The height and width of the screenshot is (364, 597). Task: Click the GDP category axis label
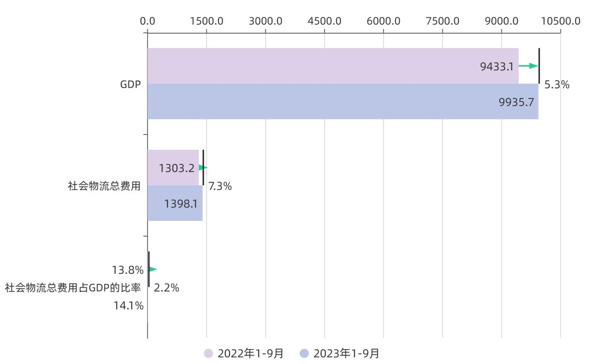[x=131, y=84]
